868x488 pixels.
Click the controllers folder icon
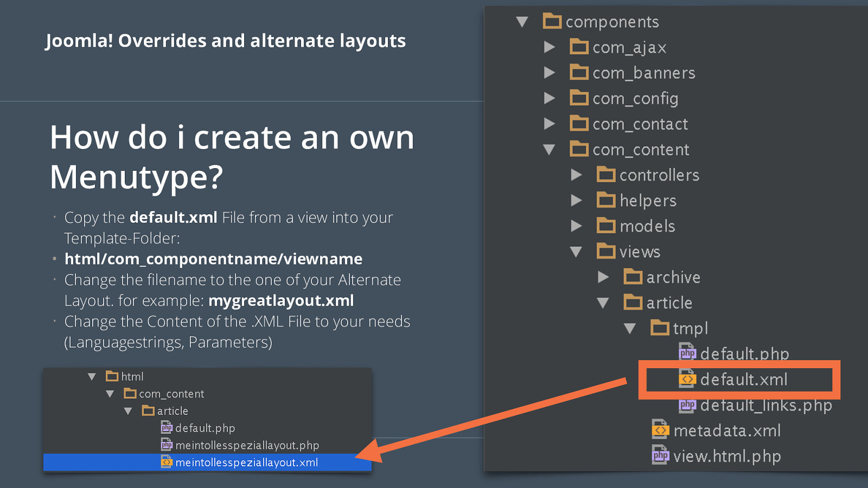click(606, 174)
